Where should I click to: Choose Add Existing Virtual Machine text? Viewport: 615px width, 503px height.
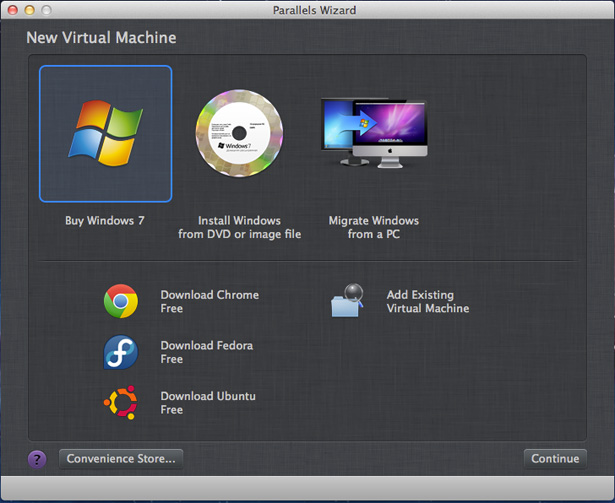(428, 301)
